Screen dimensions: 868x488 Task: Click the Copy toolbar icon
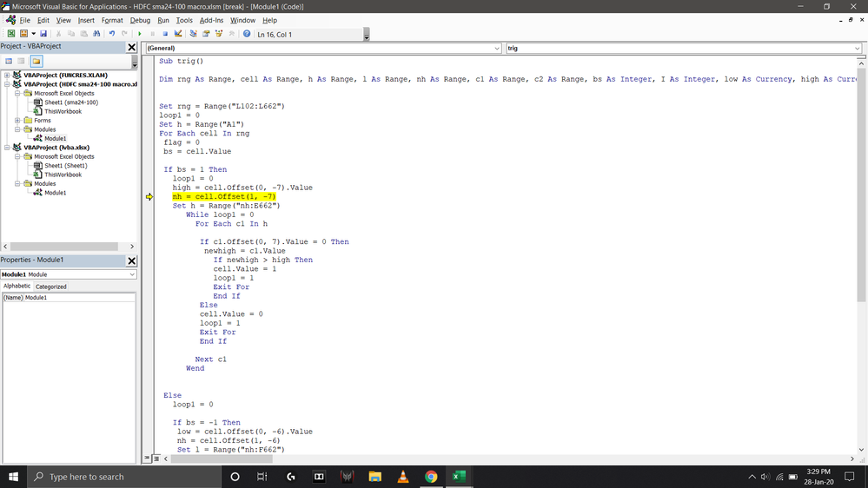pyautogui.click(x=71, y=34)
